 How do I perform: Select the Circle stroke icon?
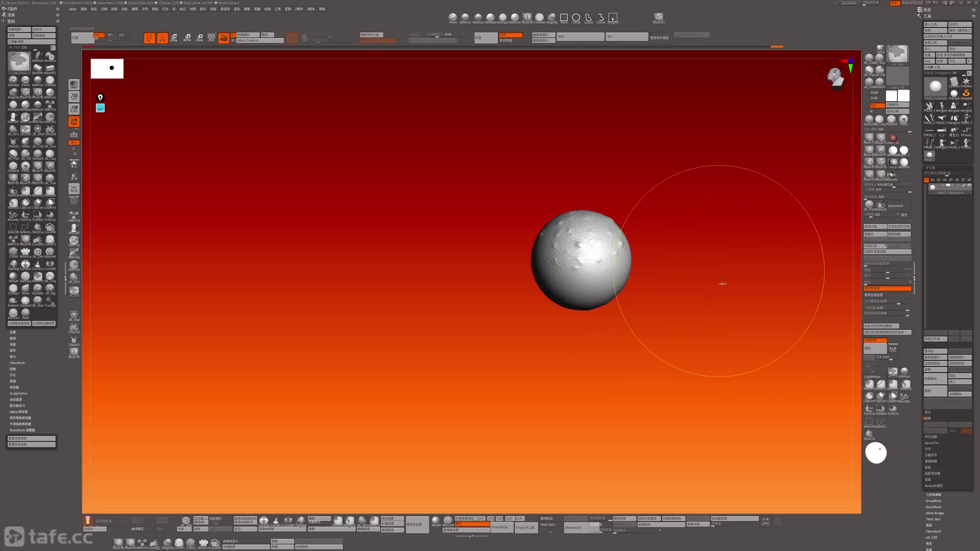576,18
